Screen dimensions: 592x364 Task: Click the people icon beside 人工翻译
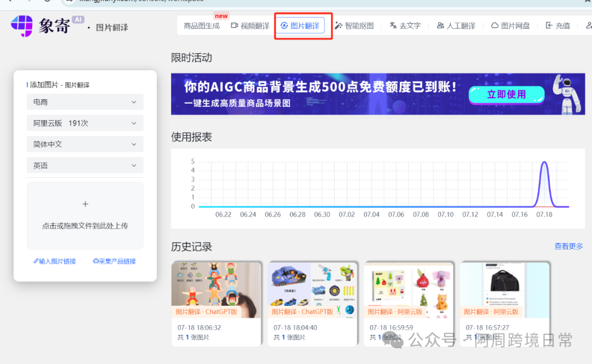(440, 25)
